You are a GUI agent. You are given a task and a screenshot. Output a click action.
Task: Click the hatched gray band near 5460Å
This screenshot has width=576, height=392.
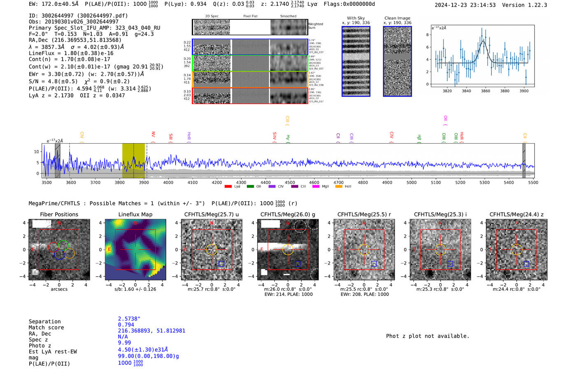(524, 161)
